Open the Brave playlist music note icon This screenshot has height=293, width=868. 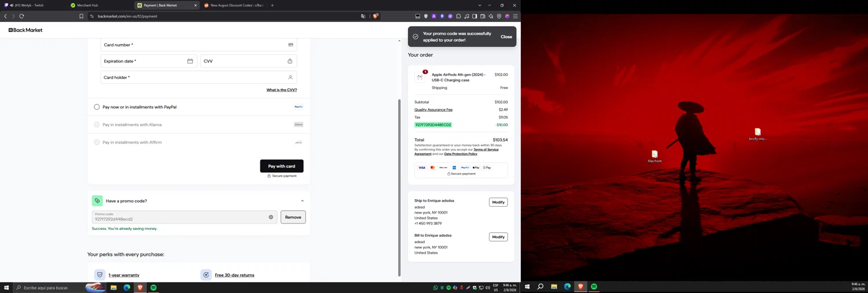(x=466, y=16)
